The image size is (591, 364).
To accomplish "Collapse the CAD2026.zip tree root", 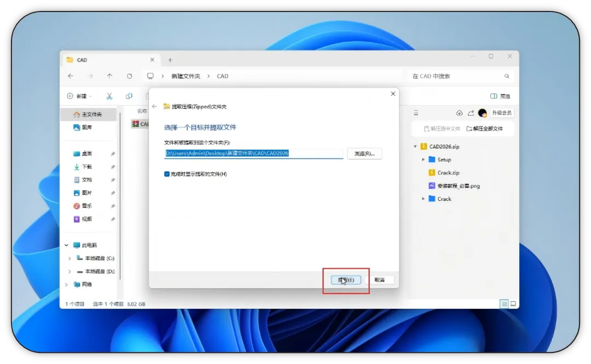I will [415, 146].
